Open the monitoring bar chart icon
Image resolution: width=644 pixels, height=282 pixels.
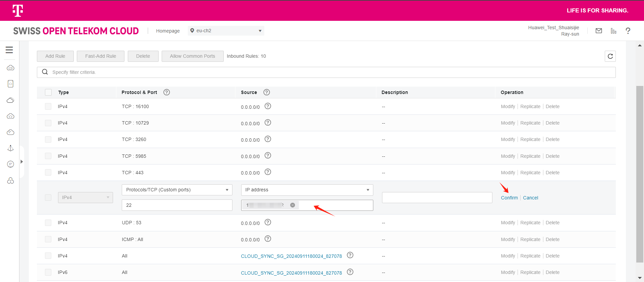point(613,31)
